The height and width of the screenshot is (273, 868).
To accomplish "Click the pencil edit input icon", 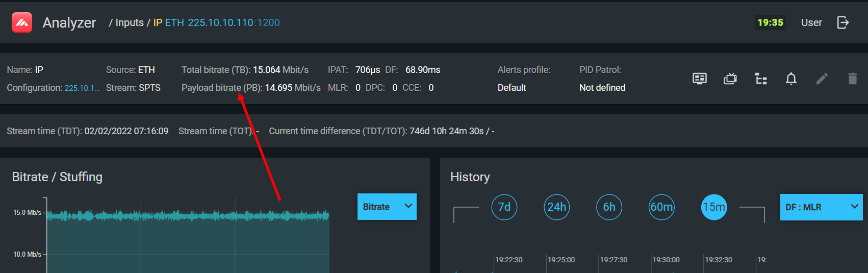I will 822,79.
